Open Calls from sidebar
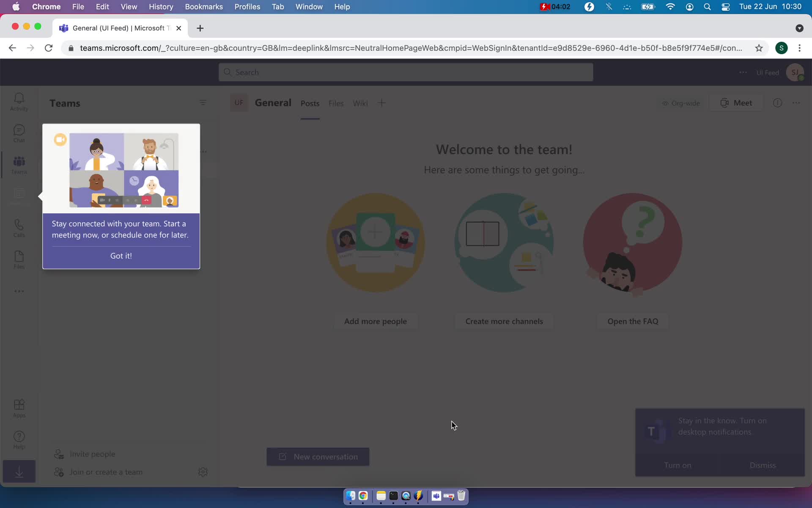The width and height of the screenshot is (812, 508). 19,228
